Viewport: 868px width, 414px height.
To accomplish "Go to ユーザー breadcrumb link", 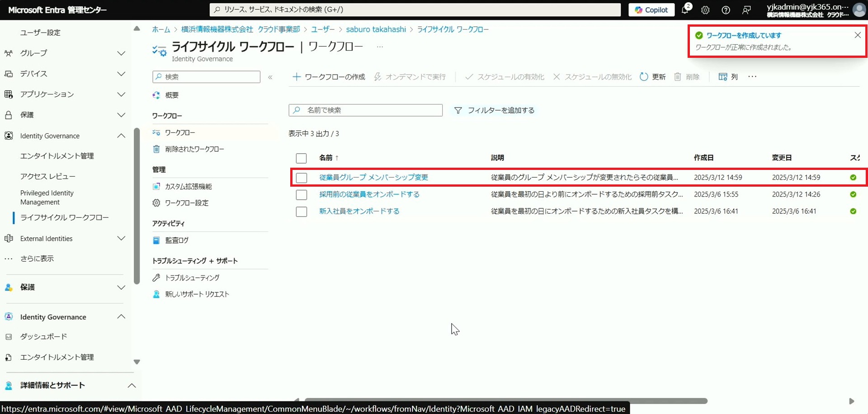I will pos(323,29).
